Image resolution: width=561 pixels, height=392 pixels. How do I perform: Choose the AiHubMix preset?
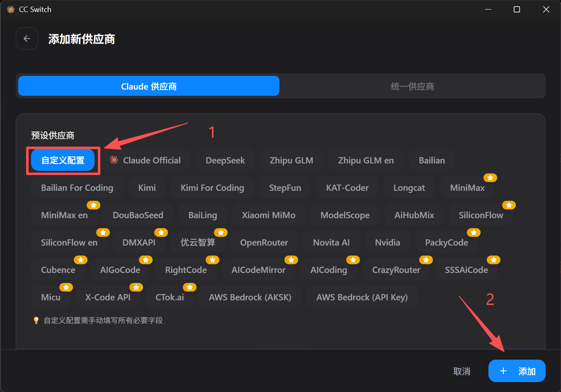coord(414,215)
